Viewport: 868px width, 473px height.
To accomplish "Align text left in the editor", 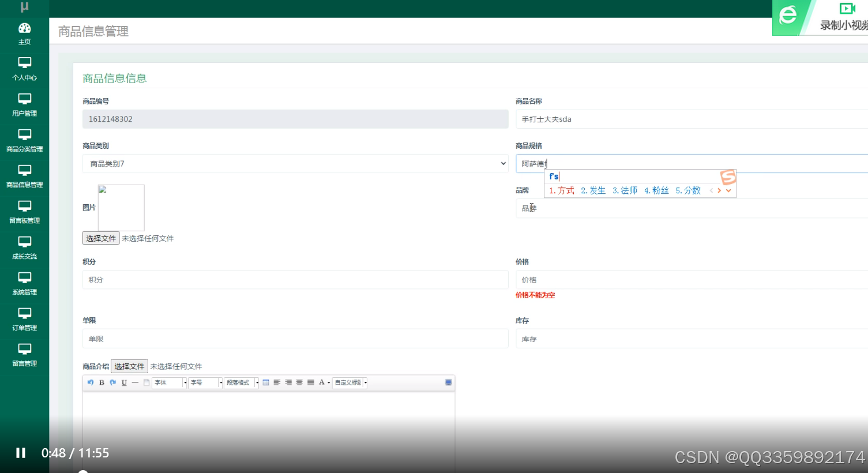I will point(277,382).
